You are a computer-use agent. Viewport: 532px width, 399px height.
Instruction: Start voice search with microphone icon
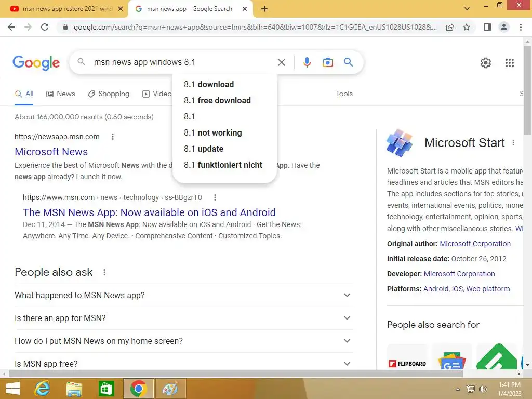(307, 62)
